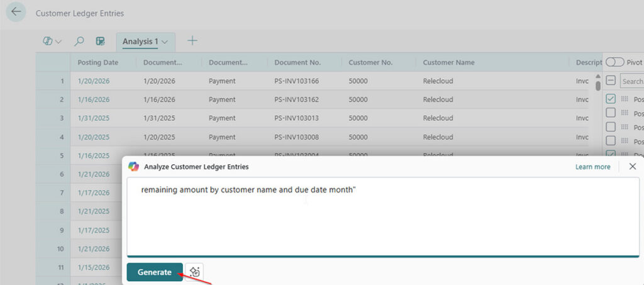
Task: Click the Relecloud cell in row 4
Action: [x=438, y=137]
